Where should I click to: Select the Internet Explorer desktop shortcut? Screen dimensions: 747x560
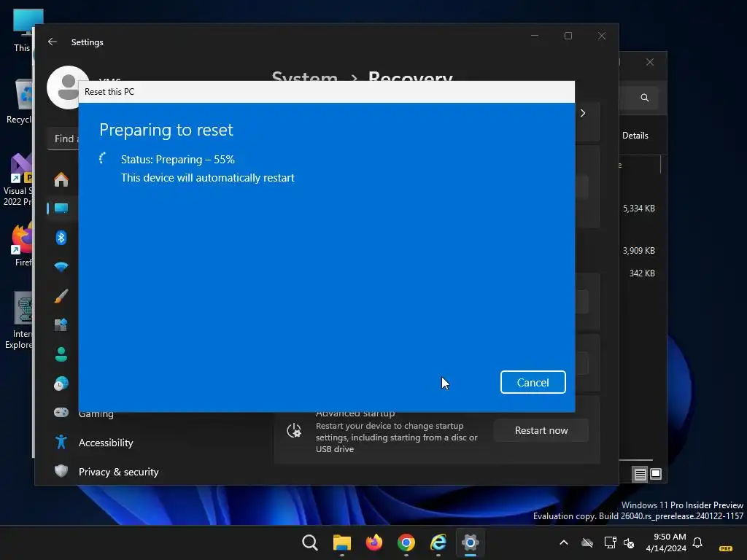coord(18,321)
